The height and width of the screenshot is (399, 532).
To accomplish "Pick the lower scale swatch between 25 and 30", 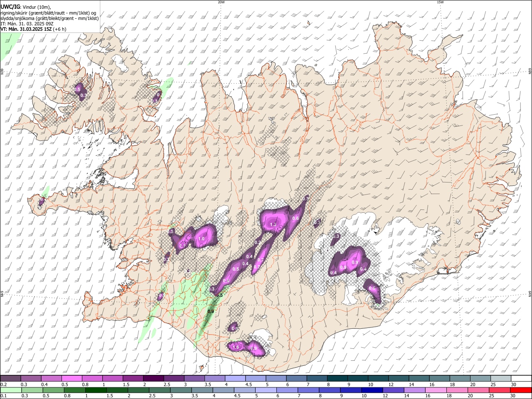I will tap(499, 390).
